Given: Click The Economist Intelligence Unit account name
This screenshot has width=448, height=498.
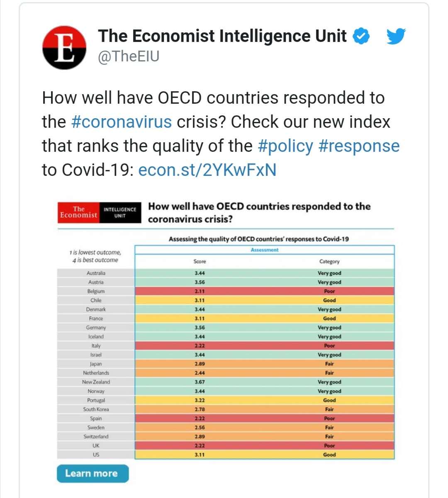Looking at the screenshot, I should [x=222, y=36].
